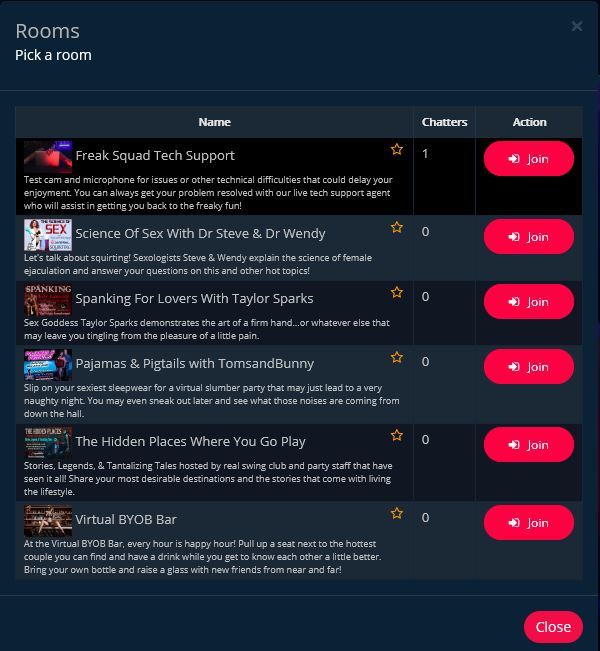Close the Rooms dialog with X icon
The image size is (600, 651).
pos(577,26)
